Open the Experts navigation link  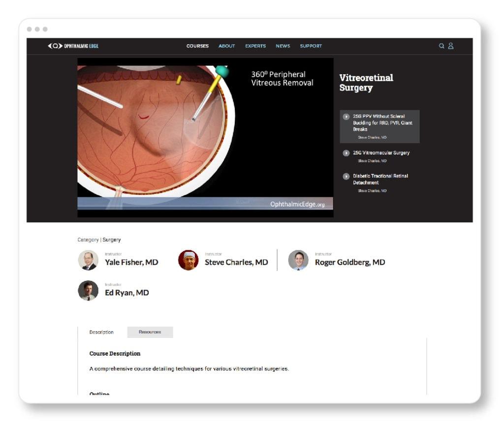255,46
